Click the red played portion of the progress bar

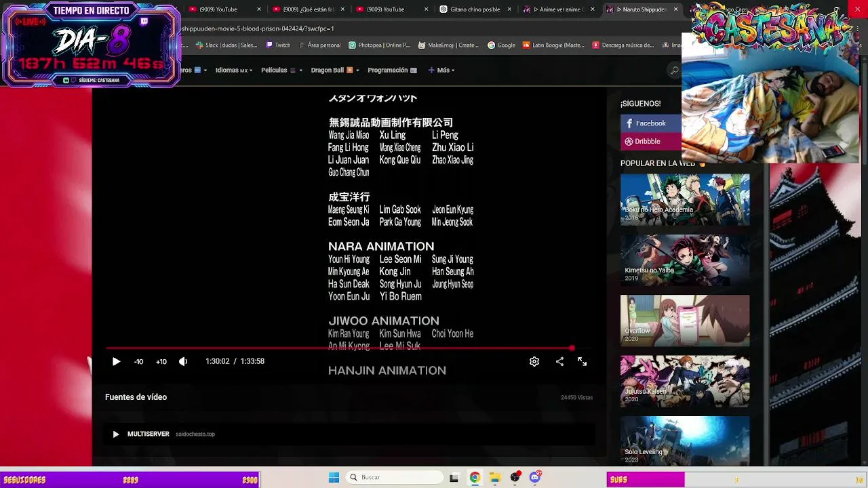[338, 348]
